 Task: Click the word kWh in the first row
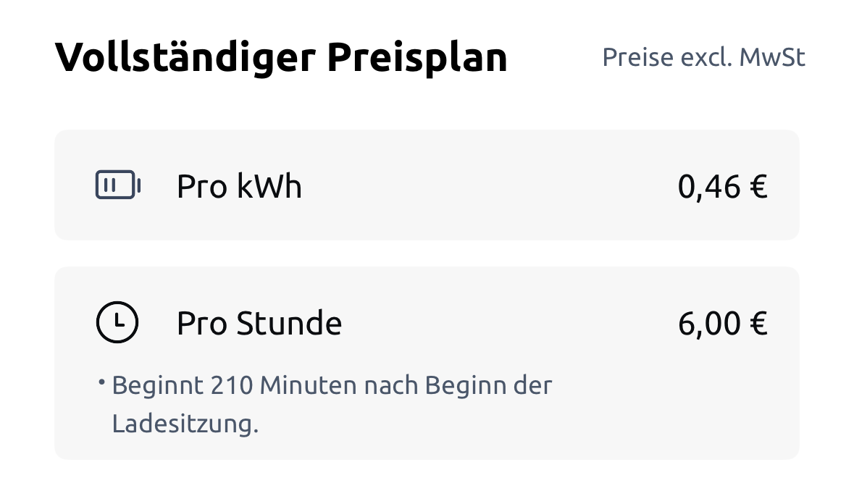click(268, 187)
